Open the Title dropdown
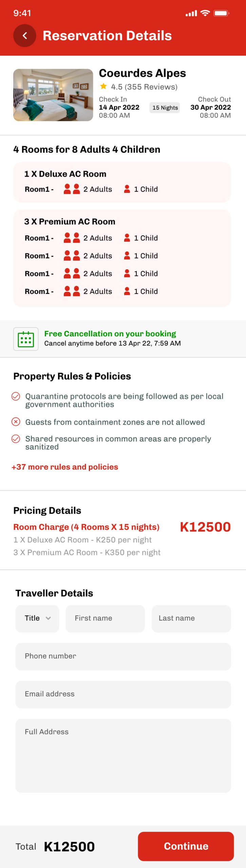This screenshot has height=868, width=246. 37,618
